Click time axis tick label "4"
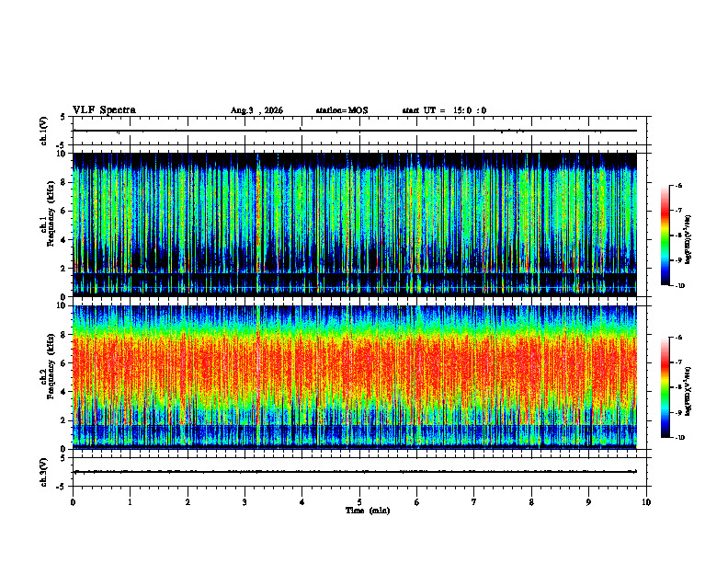728x563 pixels. click(x=302, y=502)
